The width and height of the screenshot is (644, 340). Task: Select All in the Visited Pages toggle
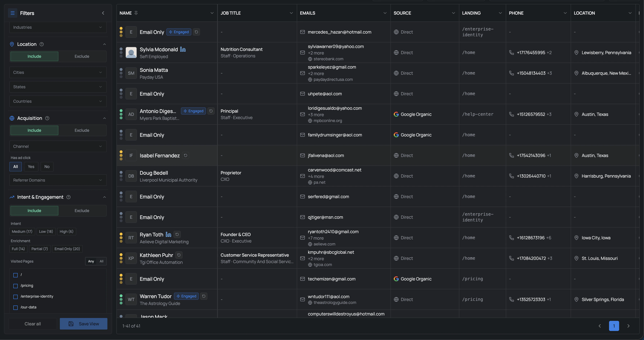(101, 261)
